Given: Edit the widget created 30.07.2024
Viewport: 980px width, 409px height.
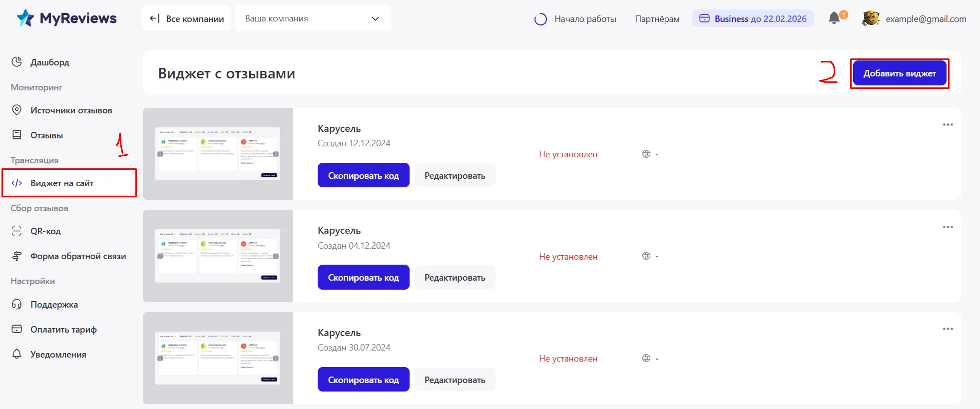Looking at the screenshot, I should 455,380.
